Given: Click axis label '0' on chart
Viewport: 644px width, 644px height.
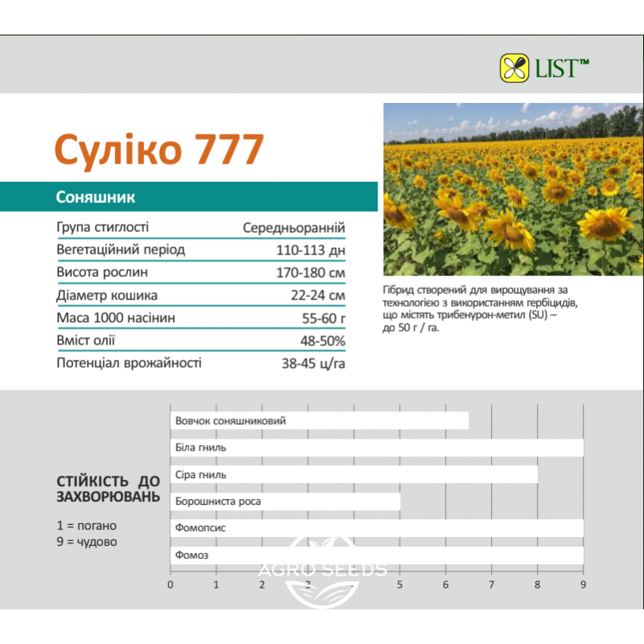Looking at the screenshot, I should click(171, 585).
